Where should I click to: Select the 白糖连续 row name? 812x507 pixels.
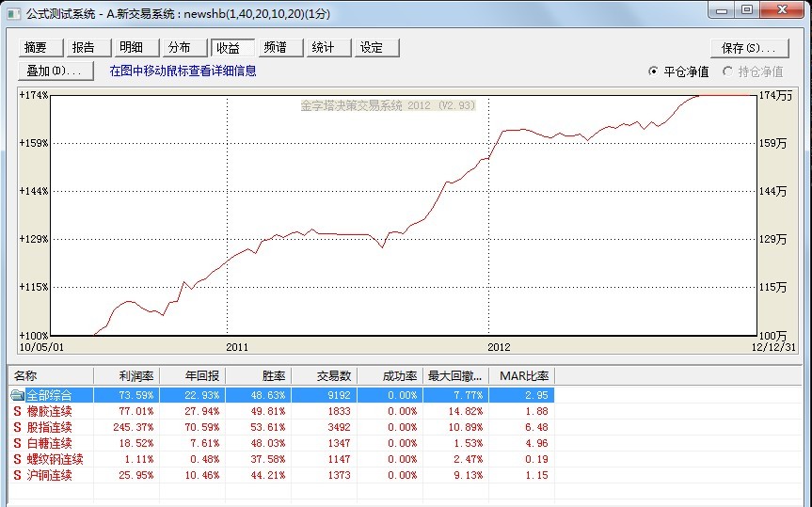pos(49,443)
